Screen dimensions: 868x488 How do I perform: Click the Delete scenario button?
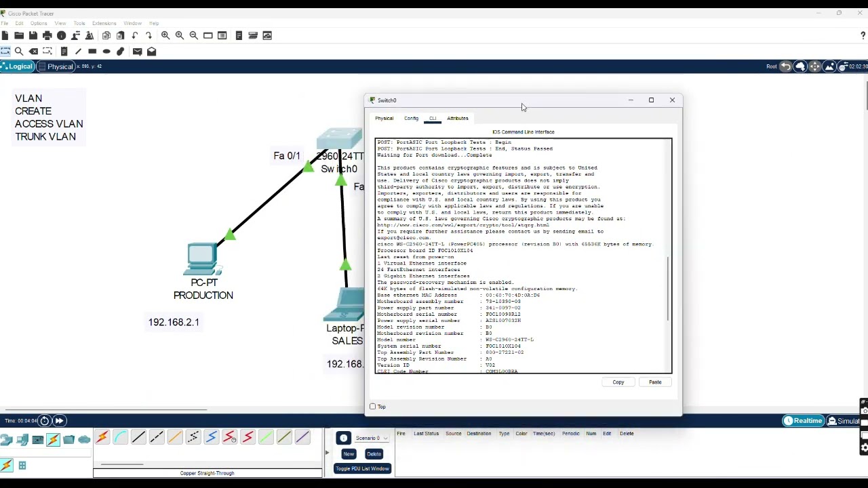374,454
